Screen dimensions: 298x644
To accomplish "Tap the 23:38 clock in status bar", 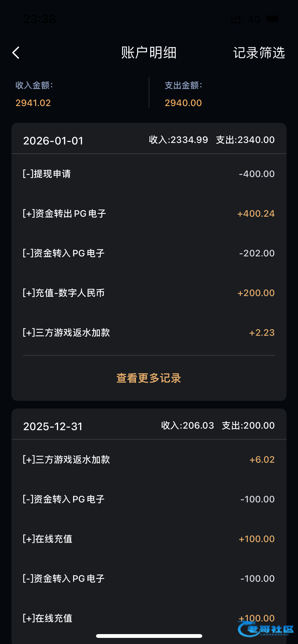I will coord(40,19).
